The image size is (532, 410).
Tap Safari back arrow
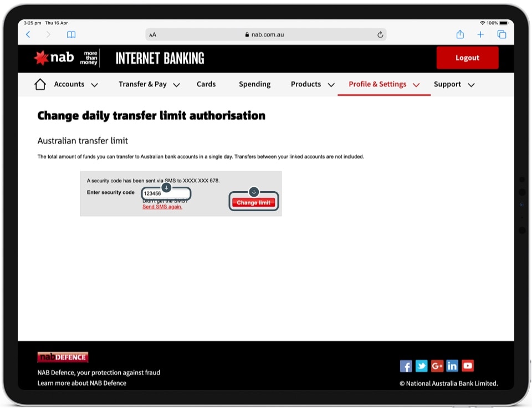click(x=28, y=34)
